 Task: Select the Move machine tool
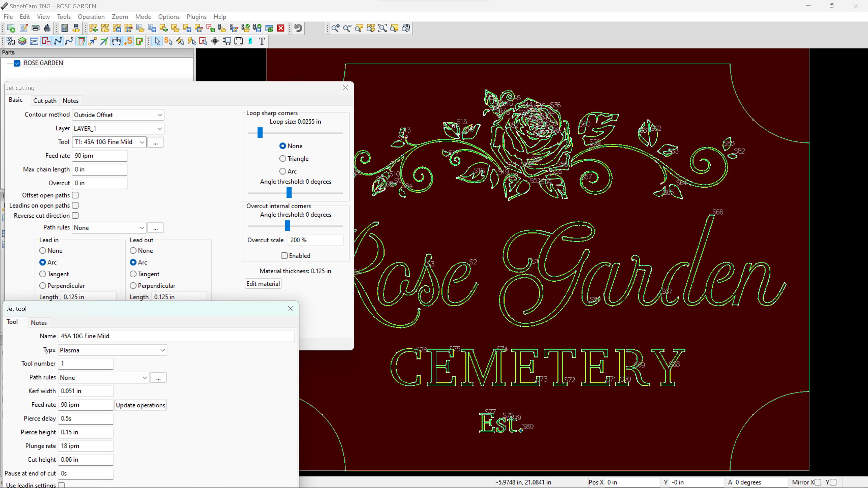click(215, 41)
